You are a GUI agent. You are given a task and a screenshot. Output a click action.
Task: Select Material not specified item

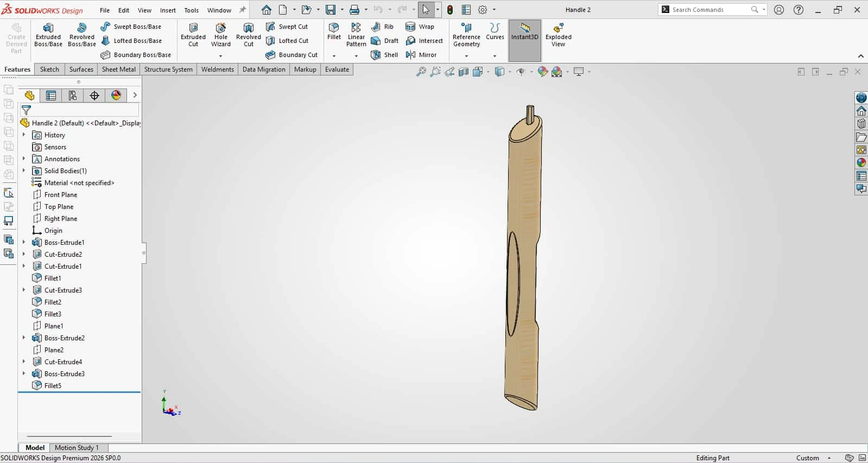(79, 182)
